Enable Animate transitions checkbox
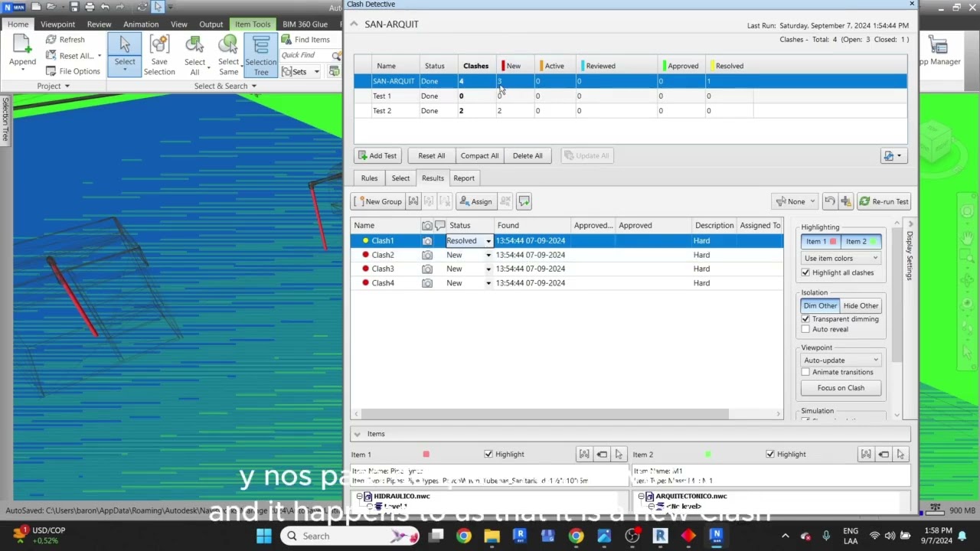The image size is (980, 551). pos(805,373)
